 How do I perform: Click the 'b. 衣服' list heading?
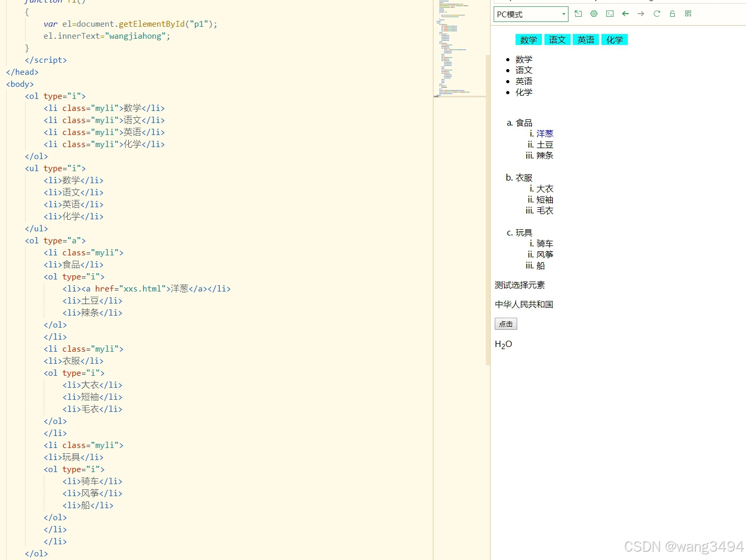[x=519, y=177]
